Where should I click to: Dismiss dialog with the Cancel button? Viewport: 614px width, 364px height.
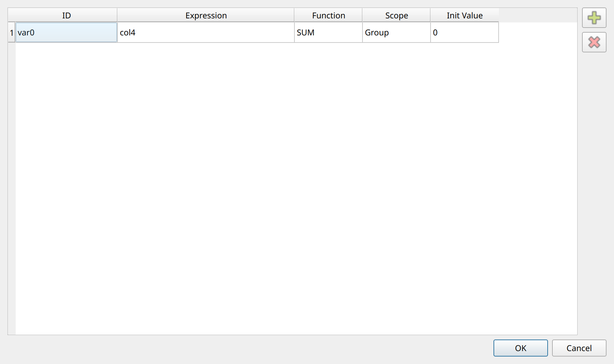coord(579,348)
